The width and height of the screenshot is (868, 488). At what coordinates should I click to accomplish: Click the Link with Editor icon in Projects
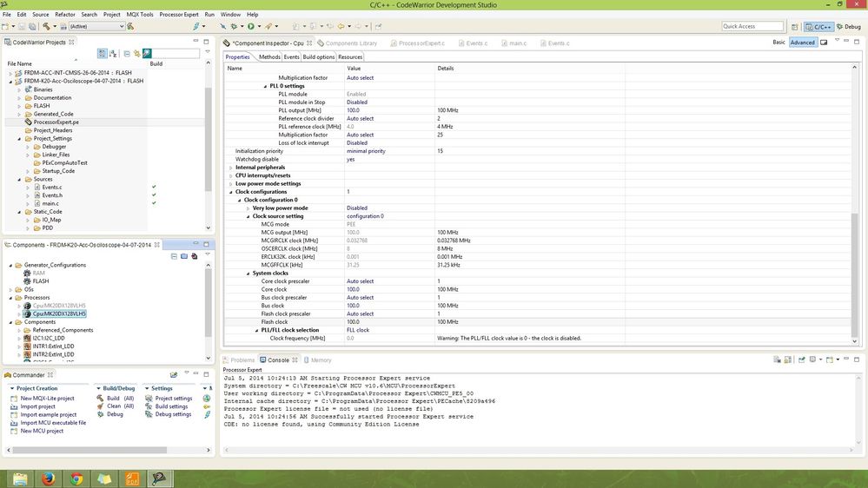pyautogui.click(x=136, y=53)
